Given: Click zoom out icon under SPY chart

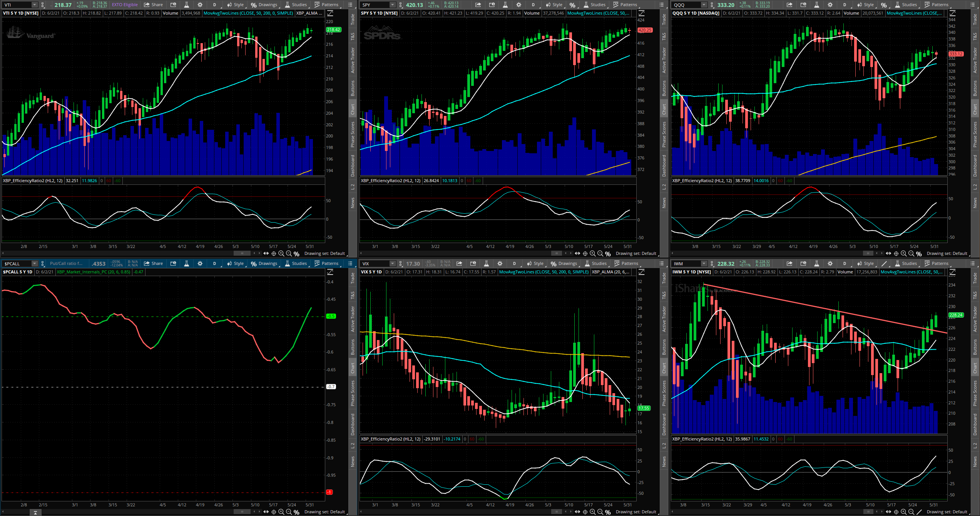Looking at the screenshot, I should coord(600,253).
